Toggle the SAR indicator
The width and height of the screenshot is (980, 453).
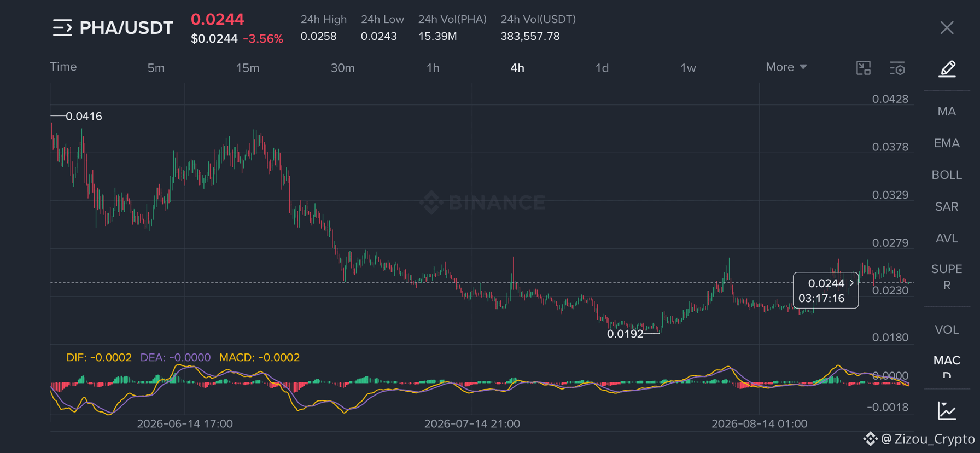[x=947, y=207]
